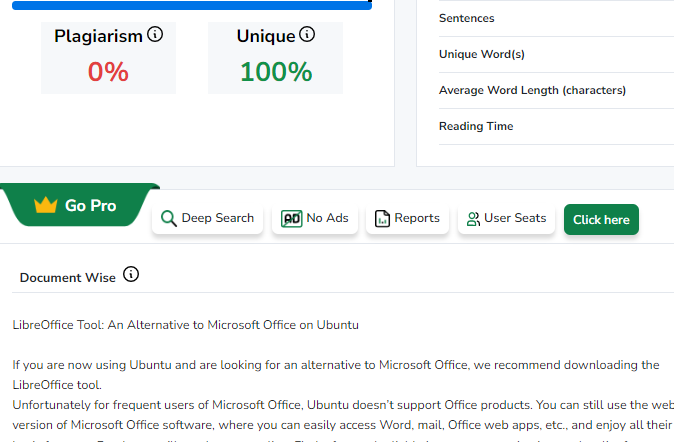Click the report document icon
The width and height of the screenshot is (674, 442).
(x=382, y=218)
